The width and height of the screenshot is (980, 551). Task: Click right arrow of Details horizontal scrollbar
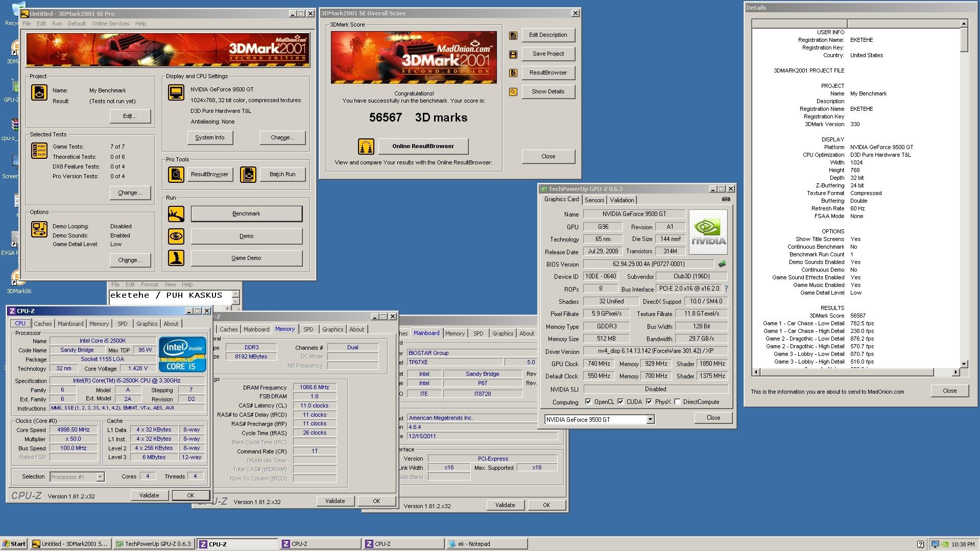click(955, 372)
